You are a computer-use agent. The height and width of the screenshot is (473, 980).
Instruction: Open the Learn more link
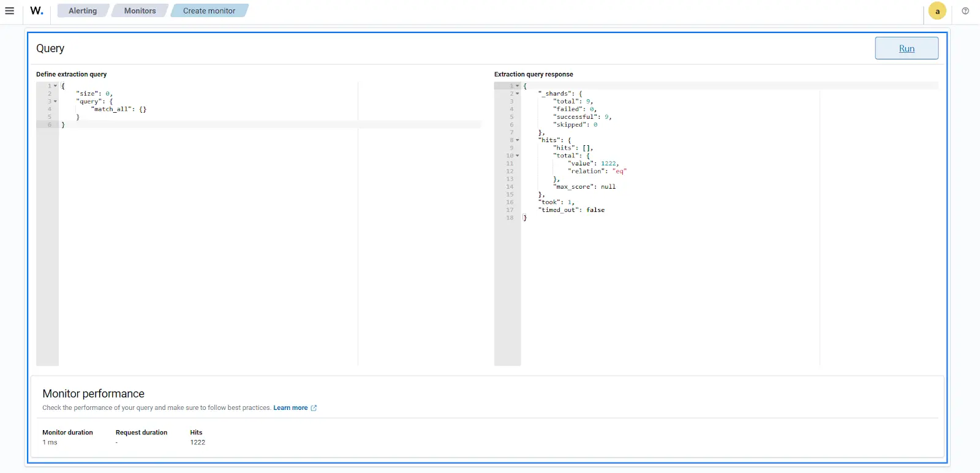(290, 408)
